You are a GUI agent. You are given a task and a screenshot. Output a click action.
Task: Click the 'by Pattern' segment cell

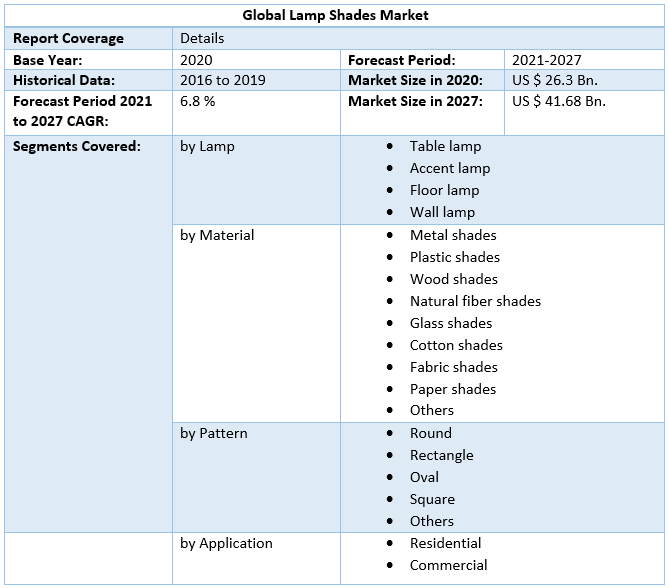pyautogui.click(x=214, y=433)
